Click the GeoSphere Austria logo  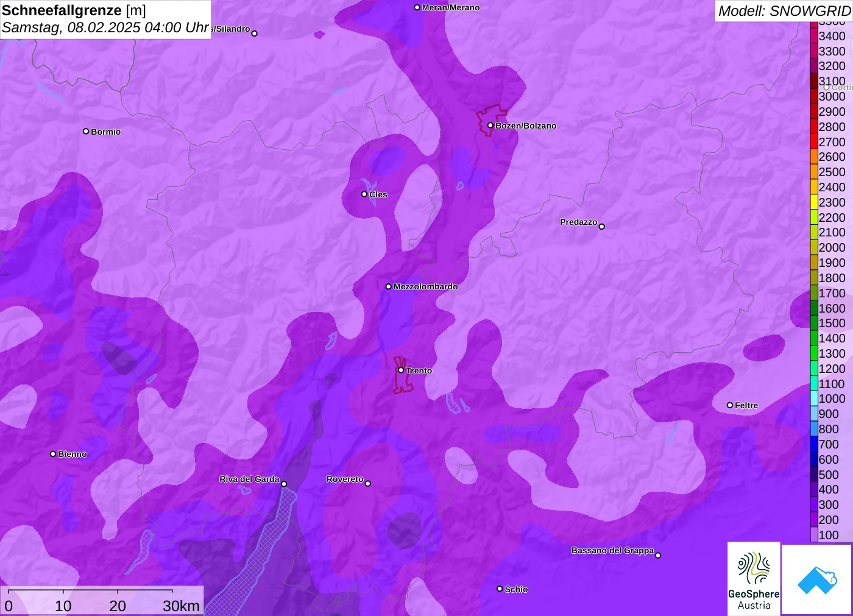[x=754, y=578]
